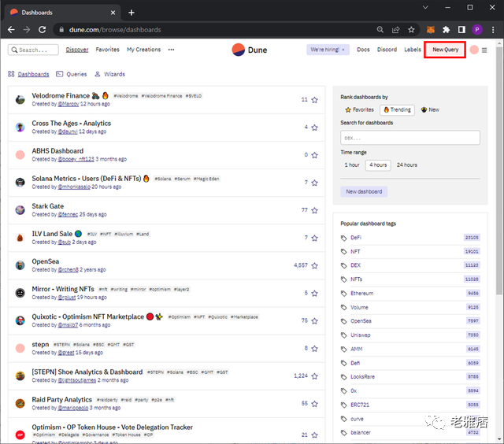Click the New Query button
Image resolution: width=504 pixels, height=444 pixels.
445,50
